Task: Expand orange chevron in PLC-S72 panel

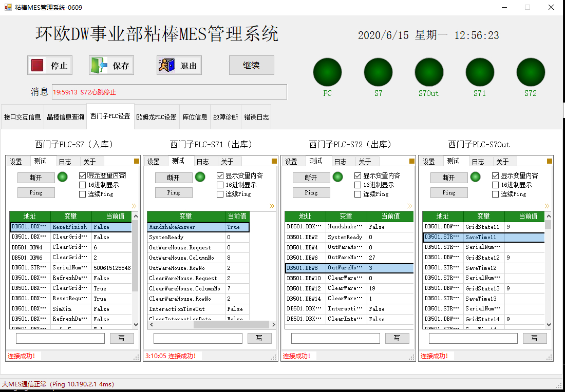Action: pos(409,206)
